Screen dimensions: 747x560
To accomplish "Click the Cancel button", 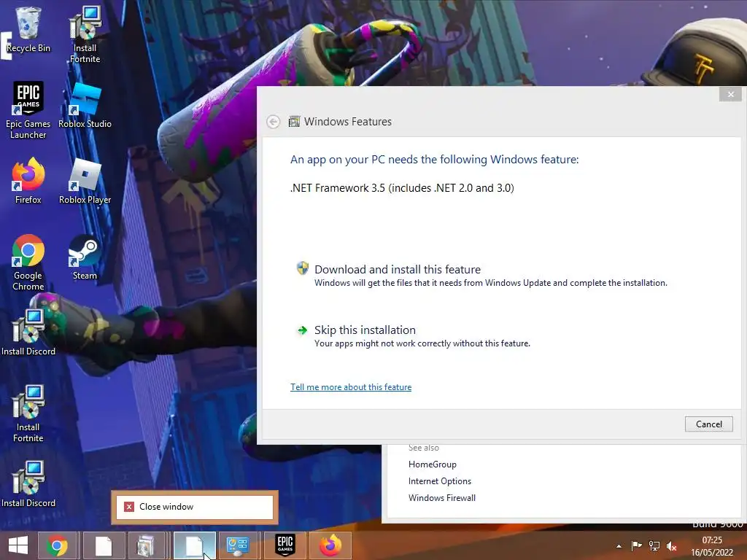I will [708, 424].
